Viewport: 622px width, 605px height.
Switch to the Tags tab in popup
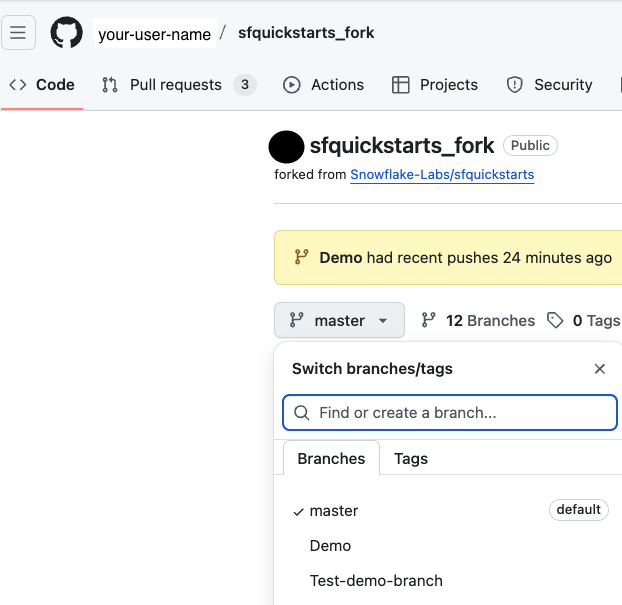(x=411, y=459)
